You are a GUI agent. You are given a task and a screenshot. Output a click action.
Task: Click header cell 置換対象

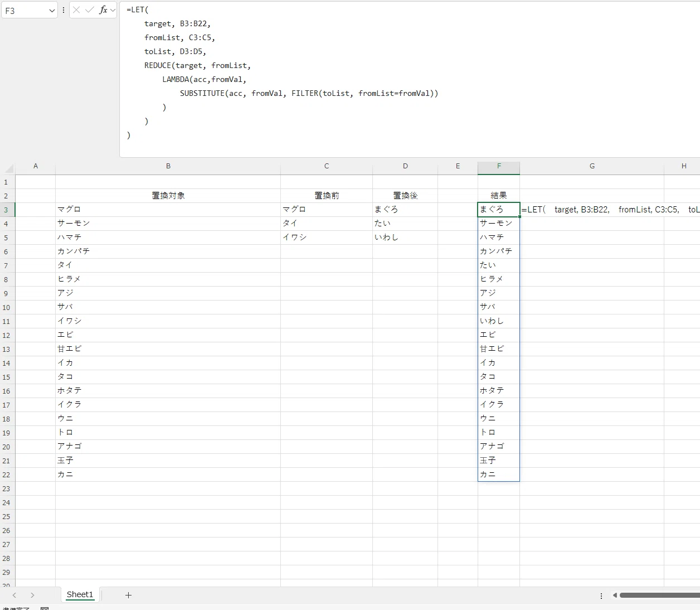(x=168, y=196)
